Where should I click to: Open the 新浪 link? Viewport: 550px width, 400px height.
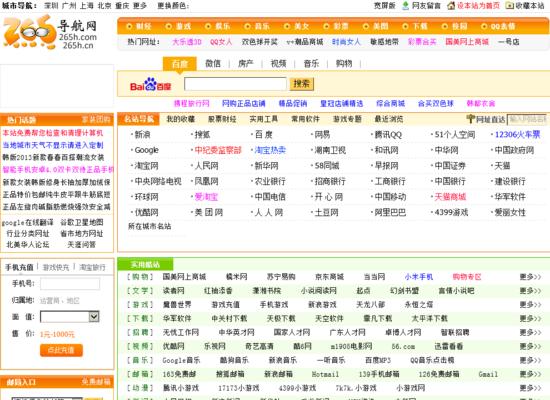pyautogui.click(x=142, y=134)
